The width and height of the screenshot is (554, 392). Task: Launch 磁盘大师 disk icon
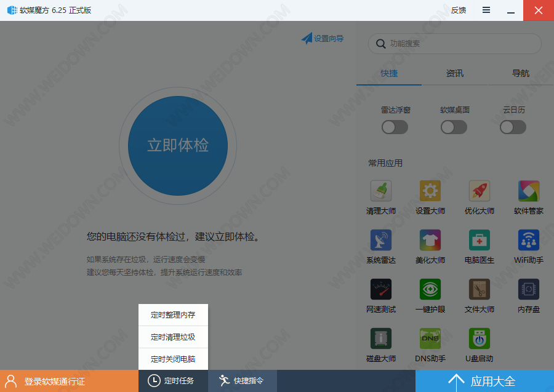tap(381, 338)
